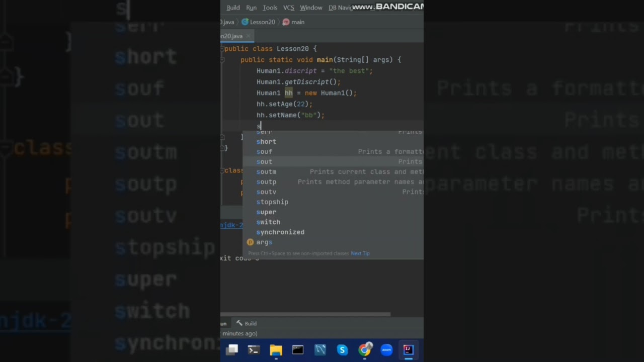Click the main method icon in the breadcrumb
Image resolution: width=644 pixels, height=362 pixels.
coord(286,22)
